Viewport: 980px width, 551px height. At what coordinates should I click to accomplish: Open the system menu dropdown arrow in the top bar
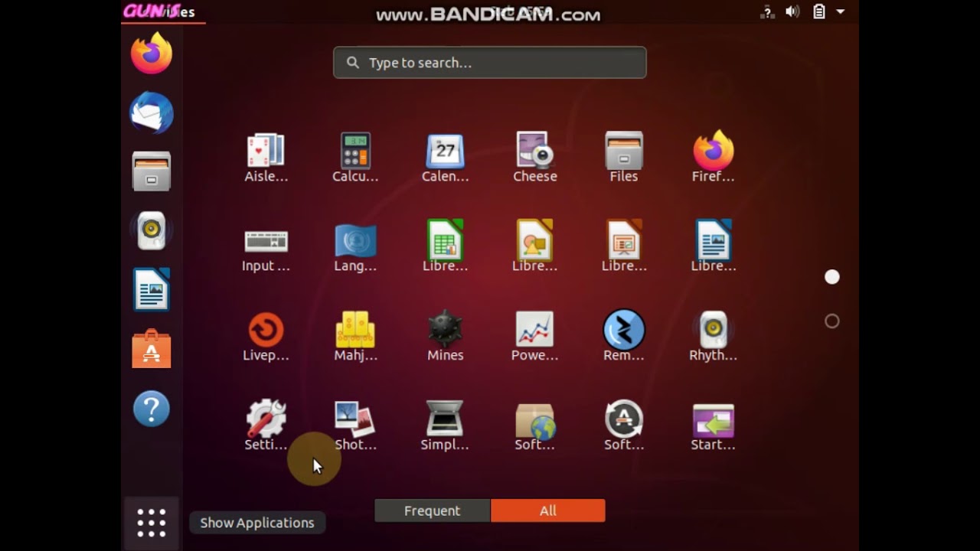(841, 11)
